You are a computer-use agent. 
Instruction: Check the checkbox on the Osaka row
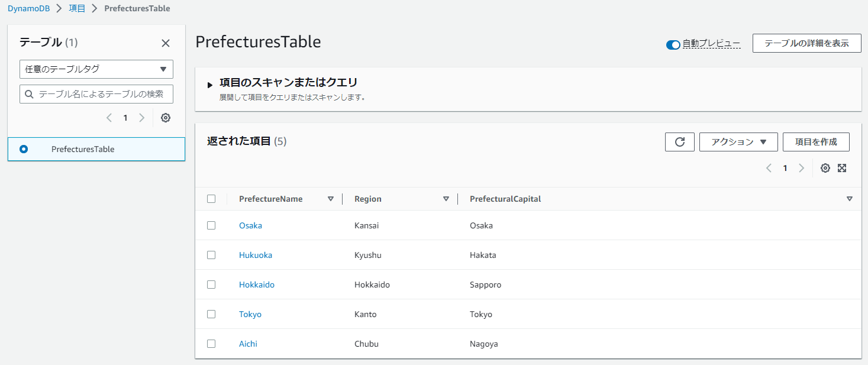(x=211, y=225)
